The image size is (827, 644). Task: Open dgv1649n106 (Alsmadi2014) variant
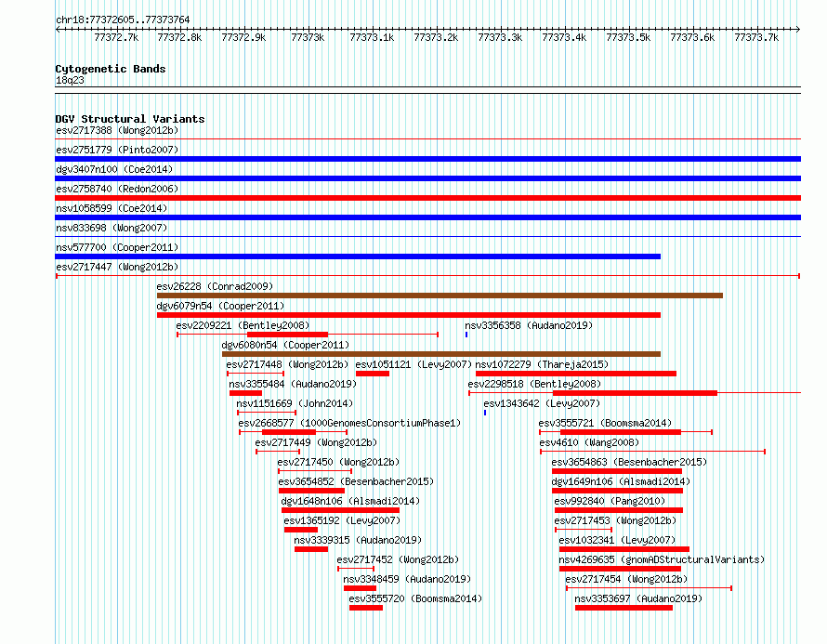pyautogui.click(x=621, y=481)
